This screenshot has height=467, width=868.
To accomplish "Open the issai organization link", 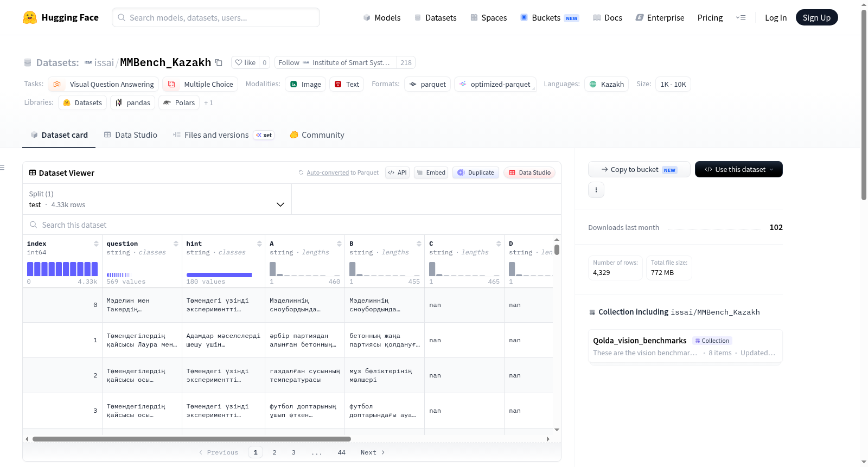I will click(104, 62).
